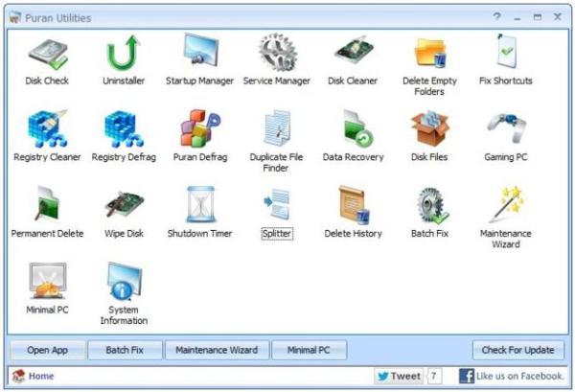Select the Delete History scroll icon
575x392 pixels.
[x=355, y=204]
